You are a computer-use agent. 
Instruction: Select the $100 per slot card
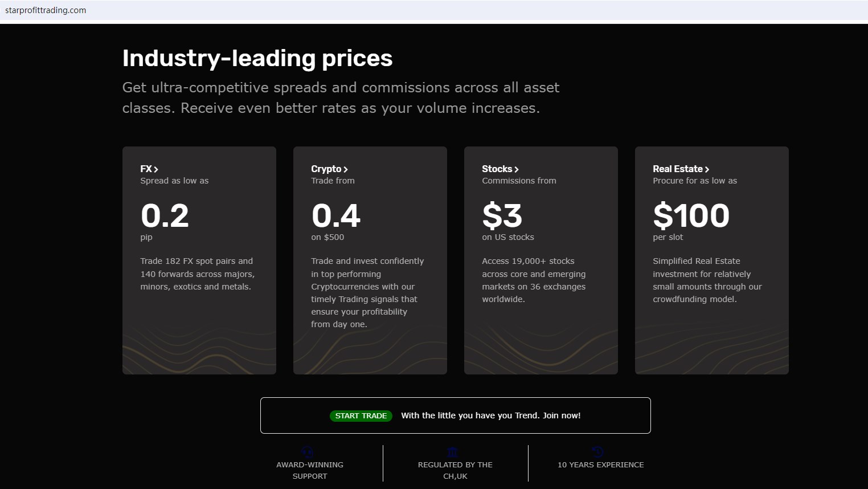[712, 260]
